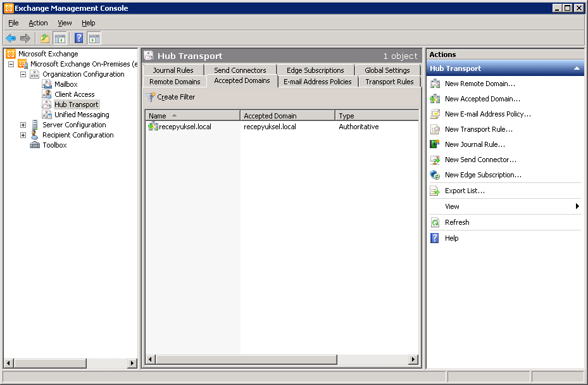Click the New Send Connector icon
The image size is (588, 385).
(x=435, y=160)
